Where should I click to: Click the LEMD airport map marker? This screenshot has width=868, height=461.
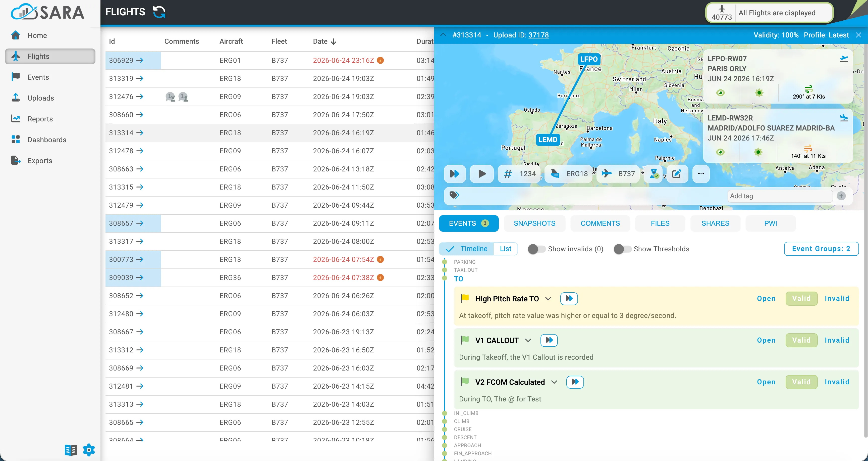pos(548,140)
